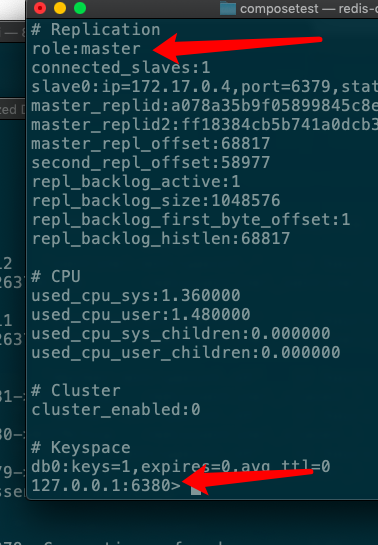Screen dimensions: 378x545
Task: Click the cluster_enabled:0 line
Action: click(116, 409)
